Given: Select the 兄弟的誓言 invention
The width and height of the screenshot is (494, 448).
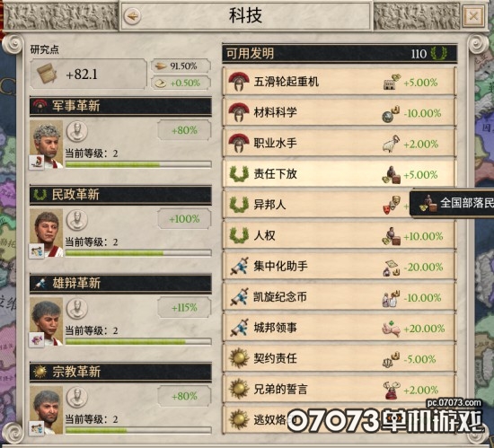Looking at the screenshot, I should [x=339, y=390].
